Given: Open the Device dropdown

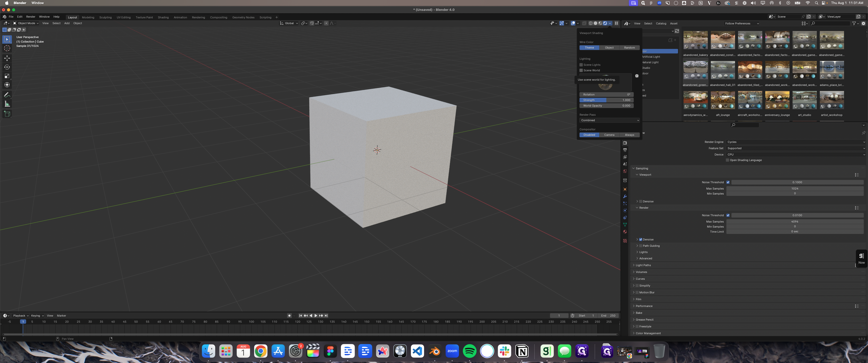Looking at the screenshot, I should [796, 155].
